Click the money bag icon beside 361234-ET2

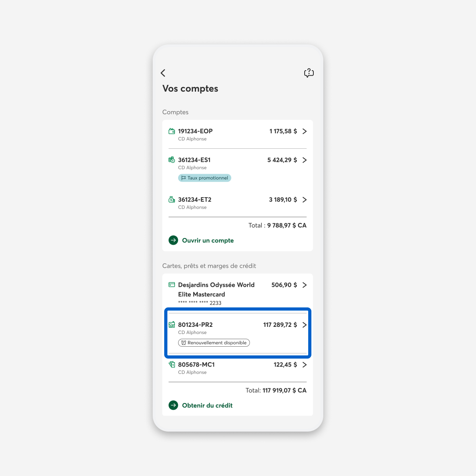coord(172,200)
